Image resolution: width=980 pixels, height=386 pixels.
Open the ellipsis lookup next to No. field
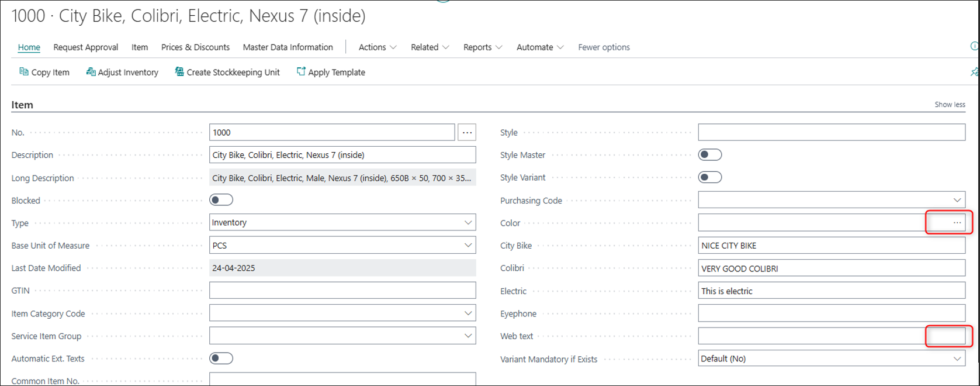(467, 133)
